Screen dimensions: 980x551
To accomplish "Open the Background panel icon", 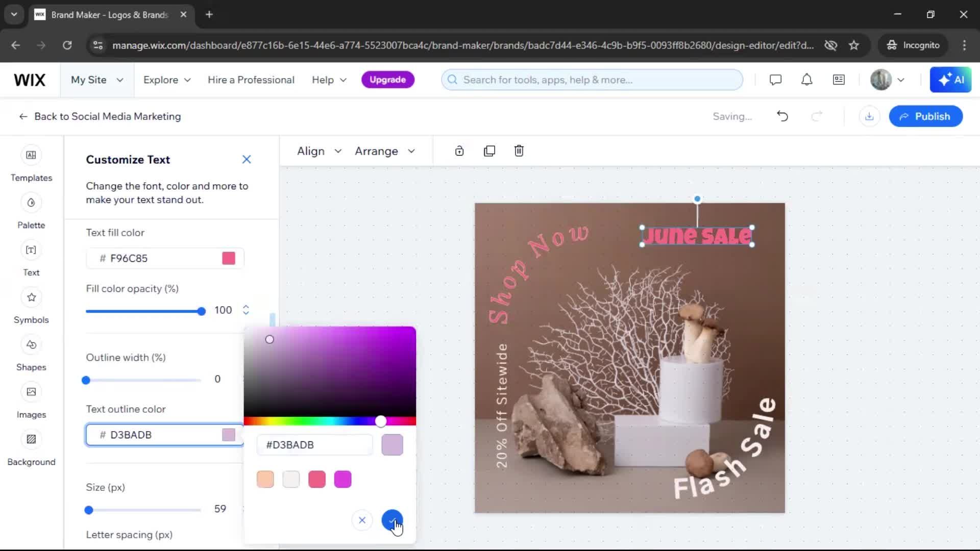I will (x=31, y=439).
